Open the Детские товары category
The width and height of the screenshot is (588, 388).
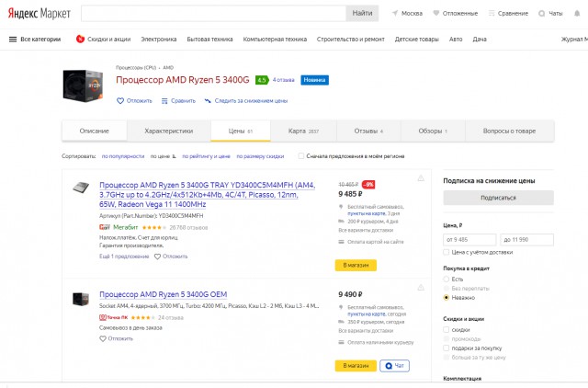pyautogui.click(x=416, y=39)
